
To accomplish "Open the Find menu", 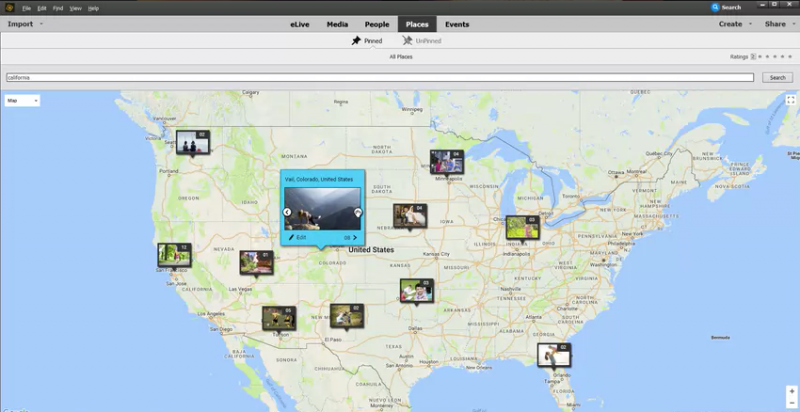I will [58, 8].
